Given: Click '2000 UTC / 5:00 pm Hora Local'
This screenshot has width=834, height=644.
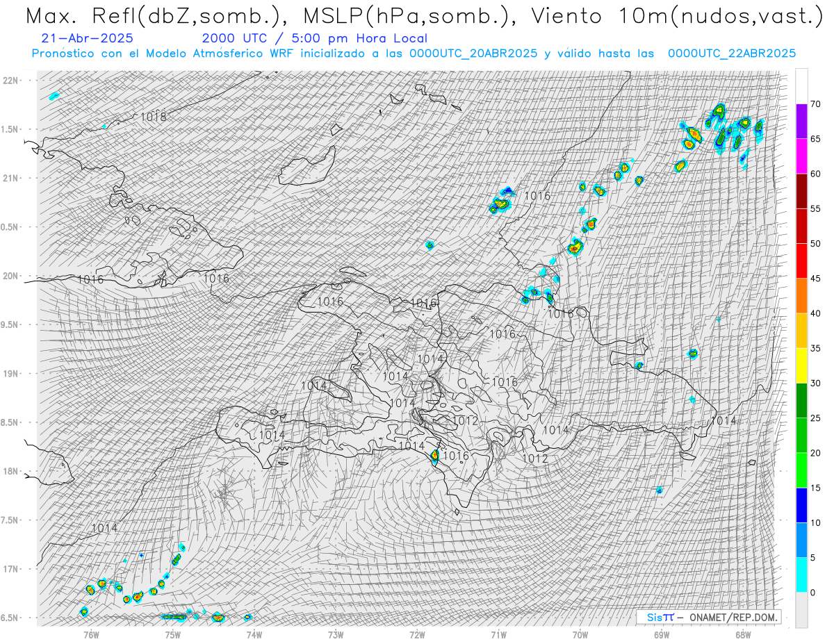Looking at the screenshot, I should 315,39.
